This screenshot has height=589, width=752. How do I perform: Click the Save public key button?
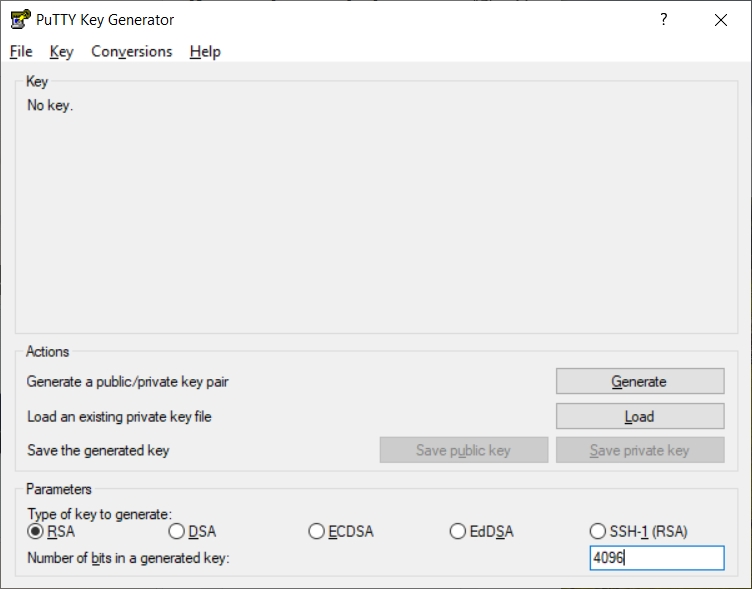[463, 450]
